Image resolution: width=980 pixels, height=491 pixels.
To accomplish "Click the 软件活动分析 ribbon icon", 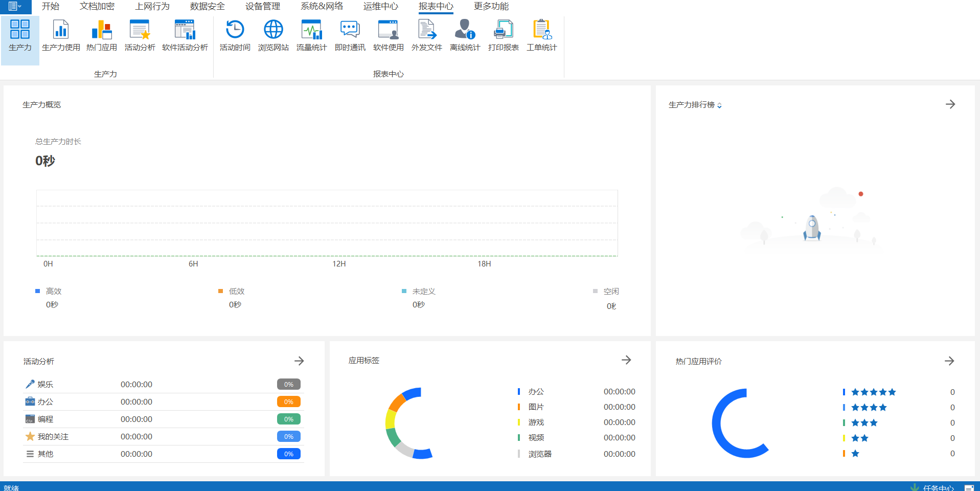I will pos(185,35).
